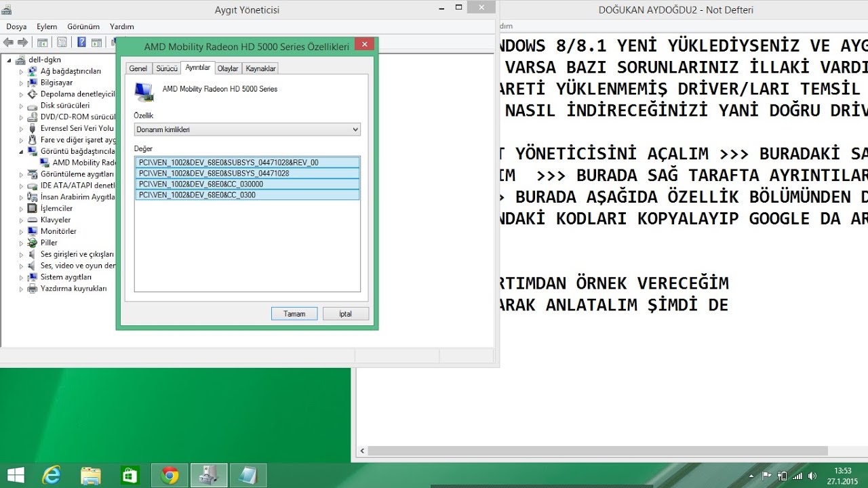Select the Bilgisayar device icon

(33, 83)
